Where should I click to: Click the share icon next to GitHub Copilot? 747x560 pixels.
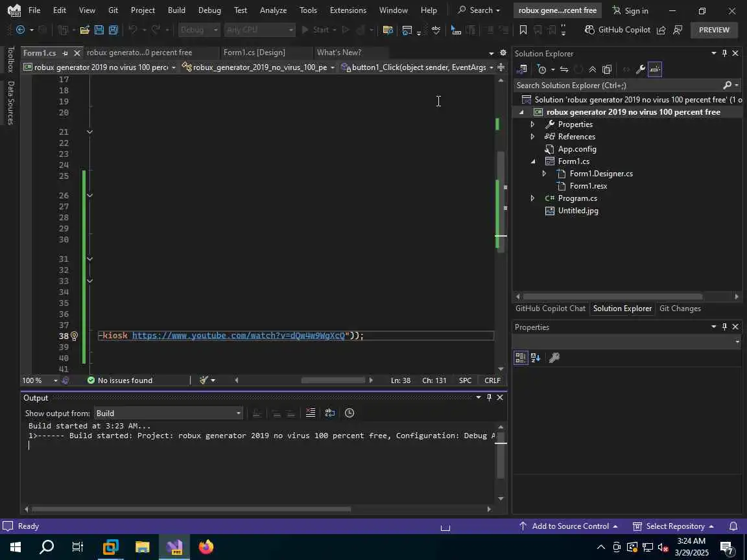[661, 30]
